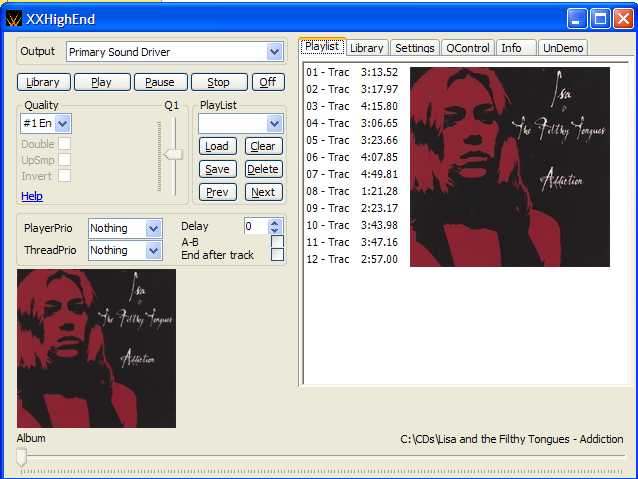Open the Settings tab

coord(415,48)
